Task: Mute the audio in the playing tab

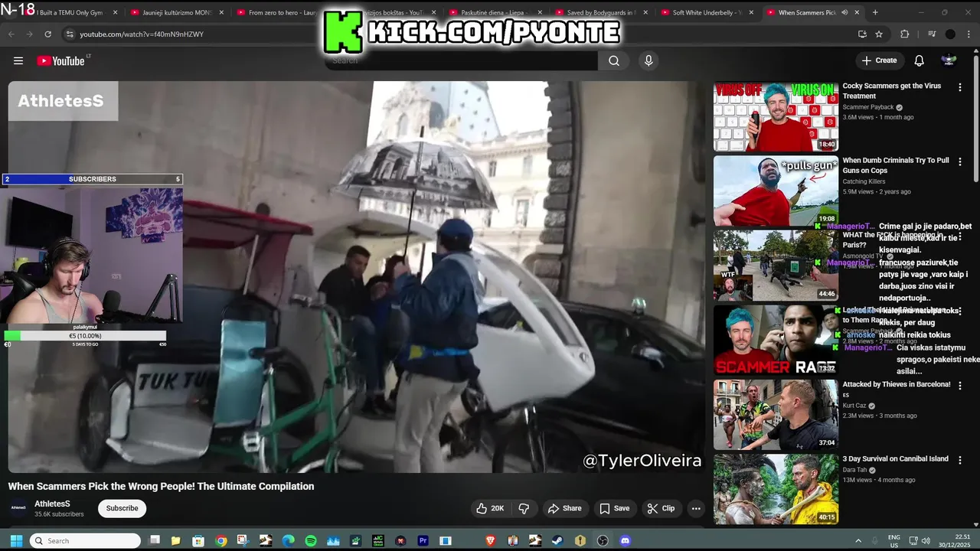Action: [844, 12]
